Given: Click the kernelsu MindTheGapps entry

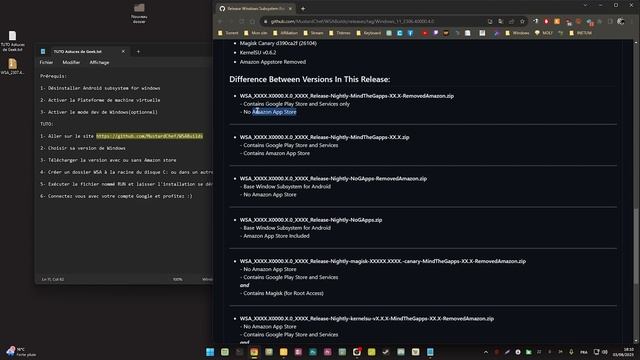Looking at the screenshot, I should coord(367,318).
